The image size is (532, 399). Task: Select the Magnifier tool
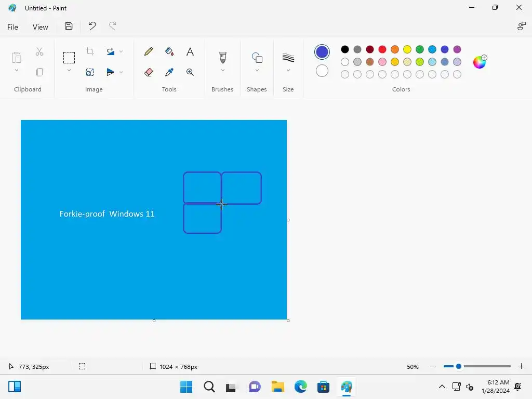(x=190, y=72)
